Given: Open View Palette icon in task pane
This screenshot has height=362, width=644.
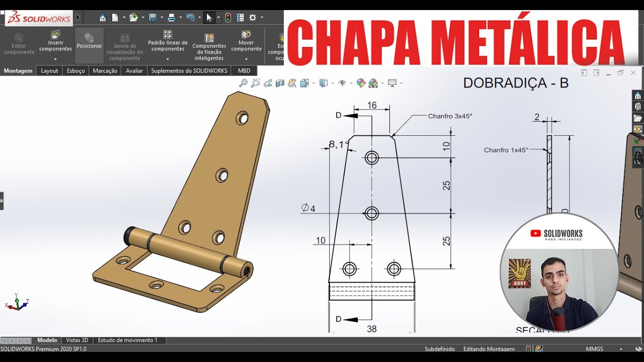Looking at the screenshot, I should [638, 129].
